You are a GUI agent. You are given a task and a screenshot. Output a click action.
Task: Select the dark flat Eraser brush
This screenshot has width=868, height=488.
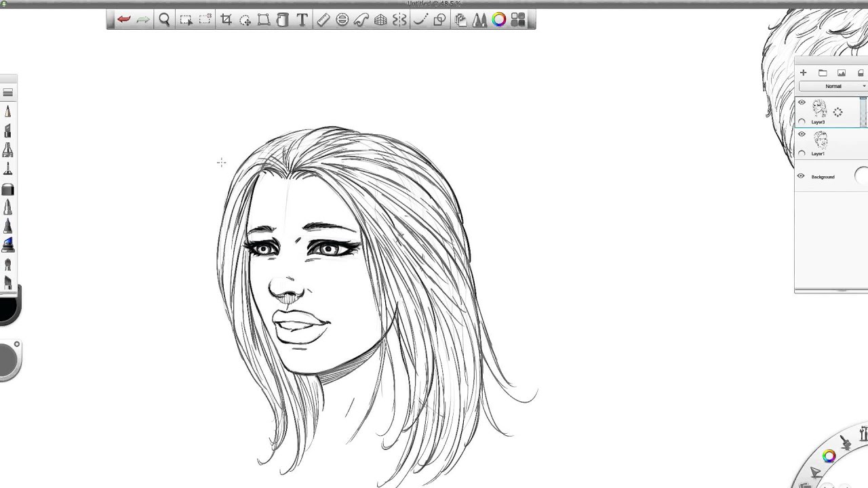tap(7, 190)
